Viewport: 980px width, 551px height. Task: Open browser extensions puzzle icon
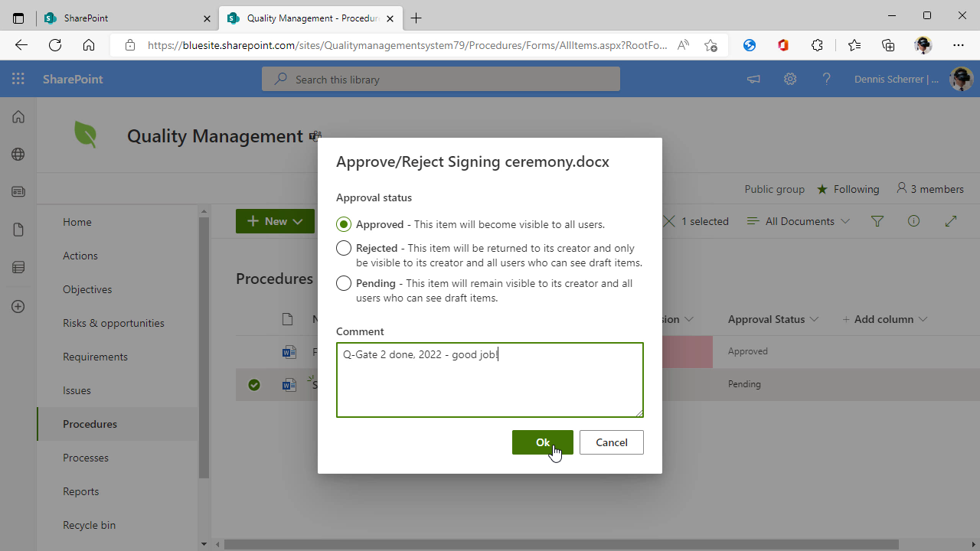coord(817,45)
